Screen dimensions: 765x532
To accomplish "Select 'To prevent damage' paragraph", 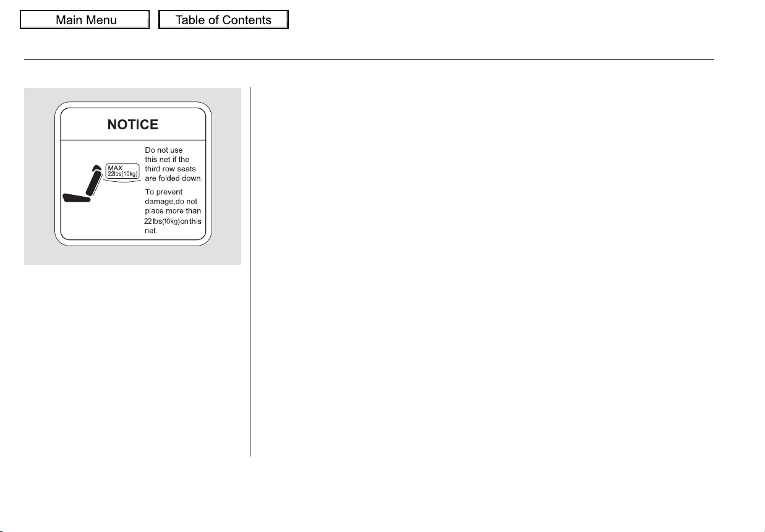I will coord(173,211).
